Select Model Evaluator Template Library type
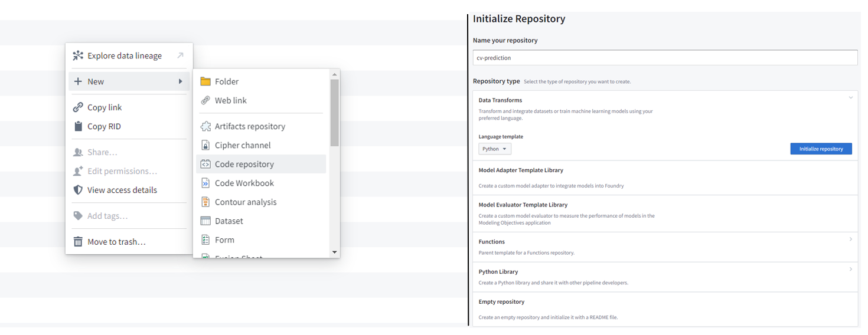 click(x=665, y=214)
